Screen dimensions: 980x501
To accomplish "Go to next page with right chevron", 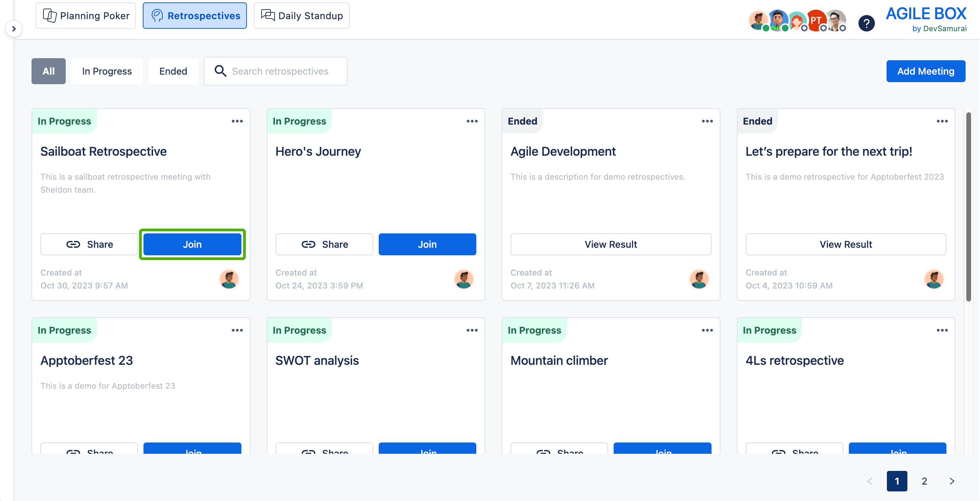I will tap(952, 481).
